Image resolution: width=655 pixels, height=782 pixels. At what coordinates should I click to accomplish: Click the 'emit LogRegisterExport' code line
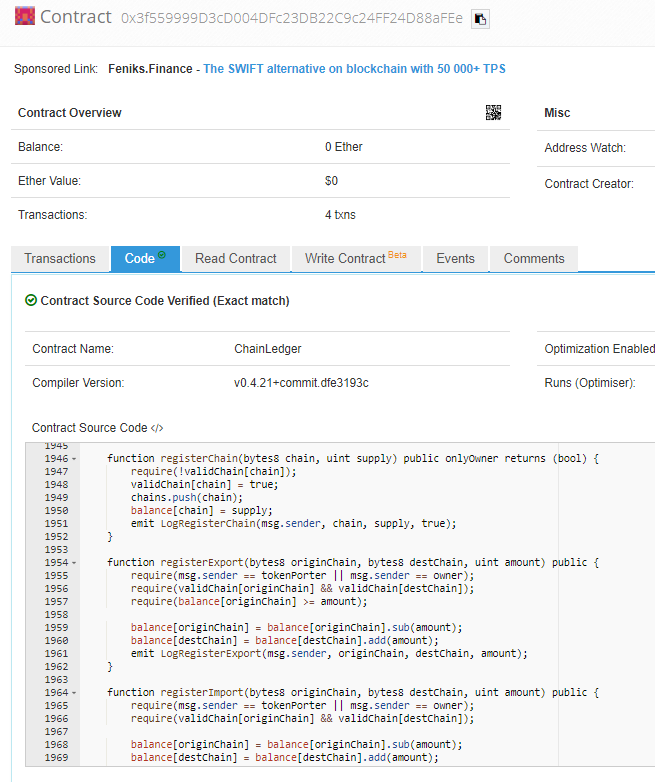(329, 654)
